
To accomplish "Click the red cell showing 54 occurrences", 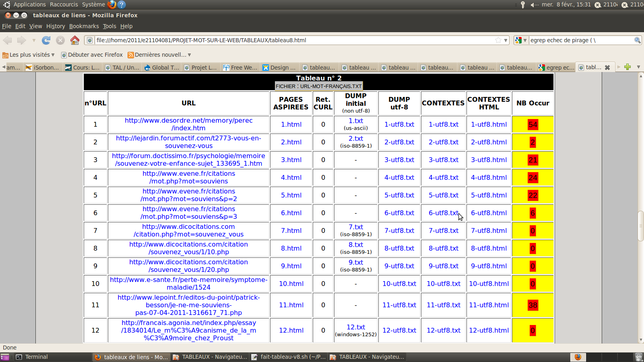I will (x=533, y=124).
